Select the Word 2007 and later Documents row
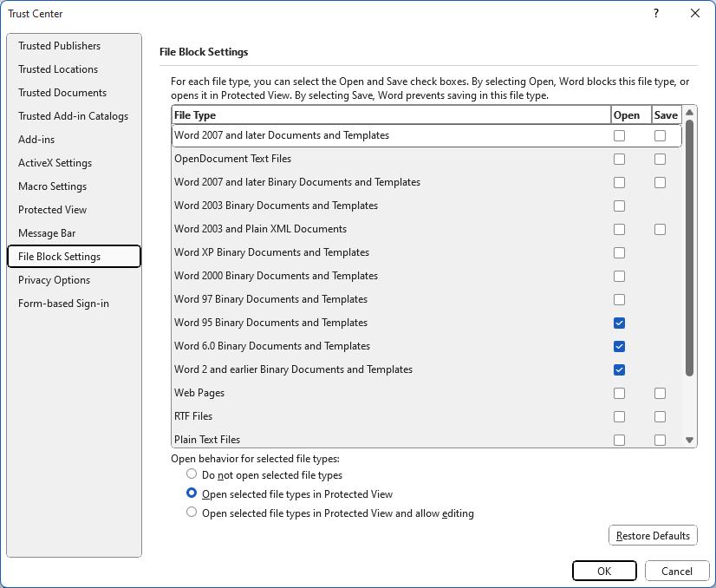716x588 pixels. 426,135
